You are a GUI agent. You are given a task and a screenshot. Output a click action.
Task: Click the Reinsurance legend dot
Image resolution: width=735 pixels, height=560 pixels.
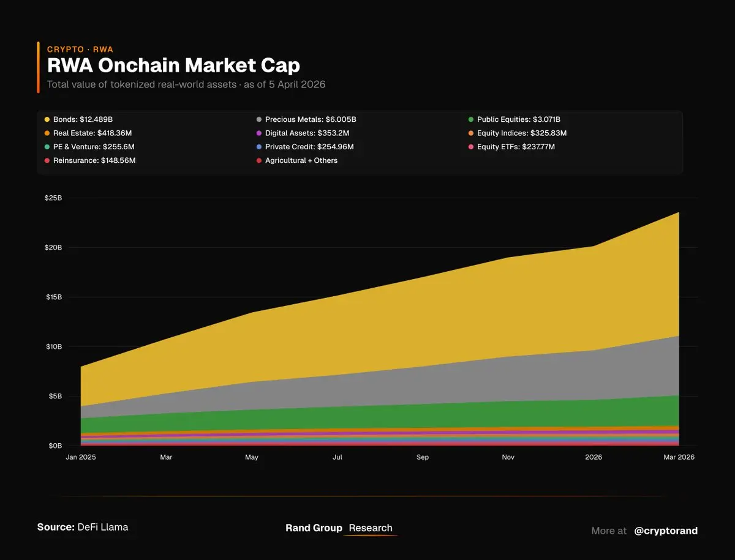(x=47, y=160)
